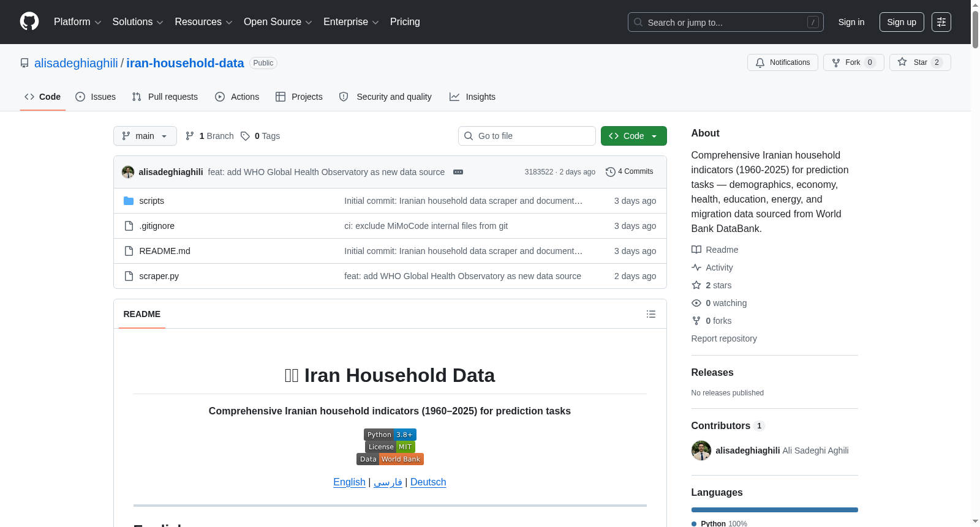Click the pulse icon beside Activity

[x=696, y=267]
